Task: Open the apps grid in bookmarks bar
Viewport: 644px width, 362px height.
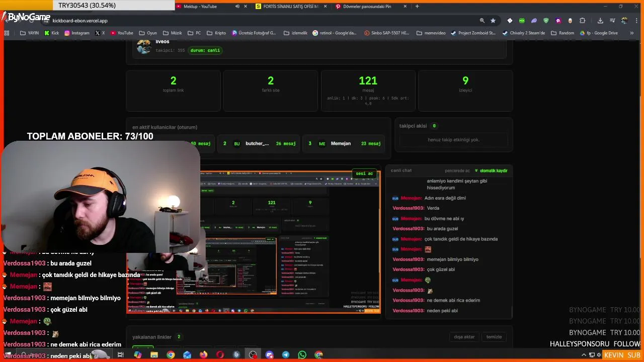Action: pyautogui.click(x=7, y=33)
